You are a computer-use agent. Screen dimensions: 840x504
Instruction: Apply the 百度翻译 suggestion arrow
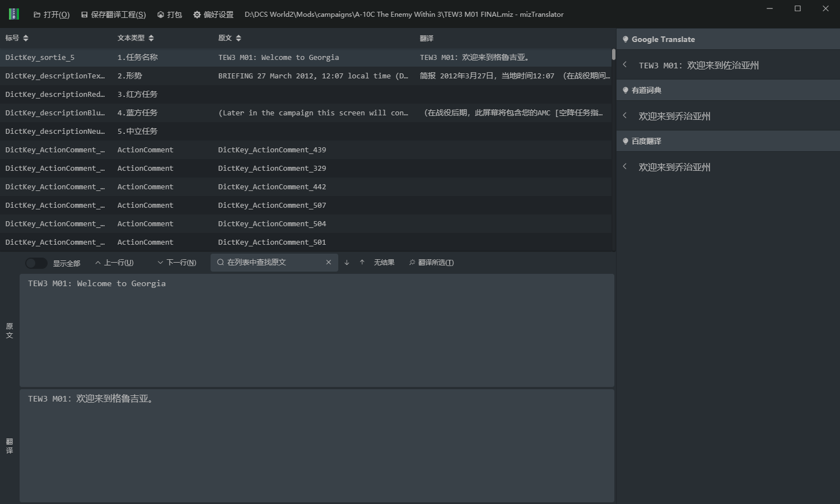click(x=625, y=167)
